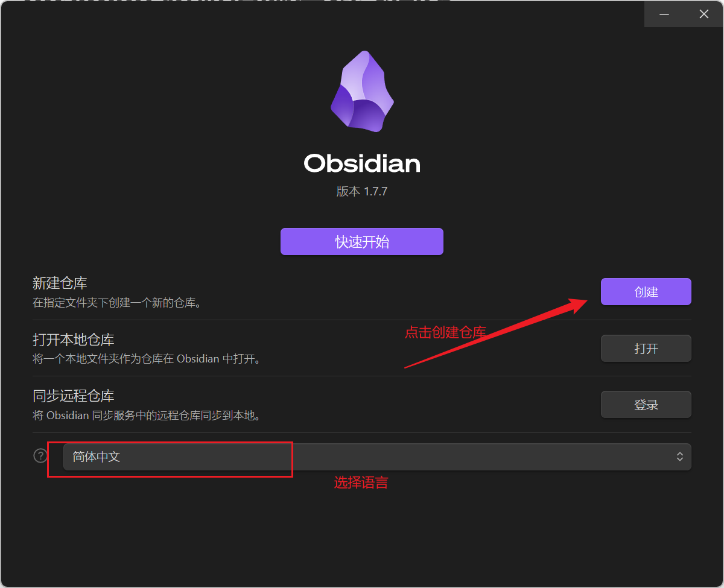Minimize the Obsidian launcher window
This screenshot has height=588, width=724.
coord(664,14)
